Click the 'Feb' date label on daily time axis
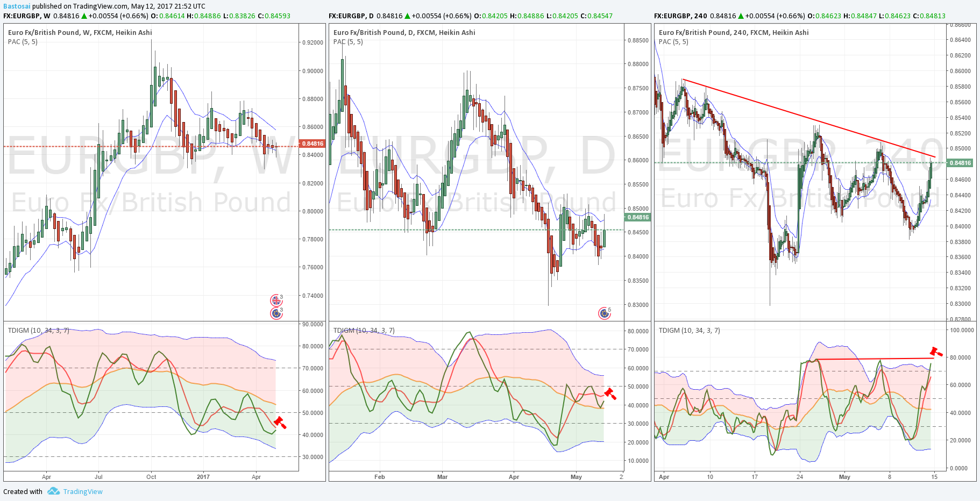980x501 pixels. coord(380,477)
